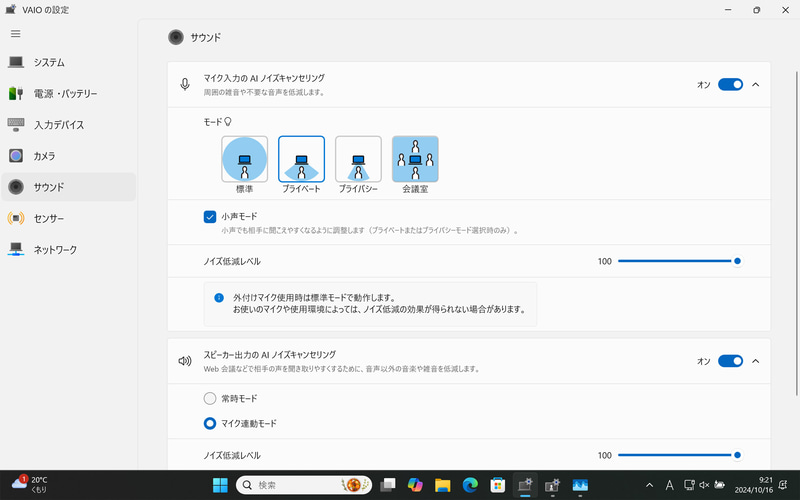Click the vertical scrollbar of the settings page
Viewport: 800px width, 500px height.
click(x=796, y=233)
